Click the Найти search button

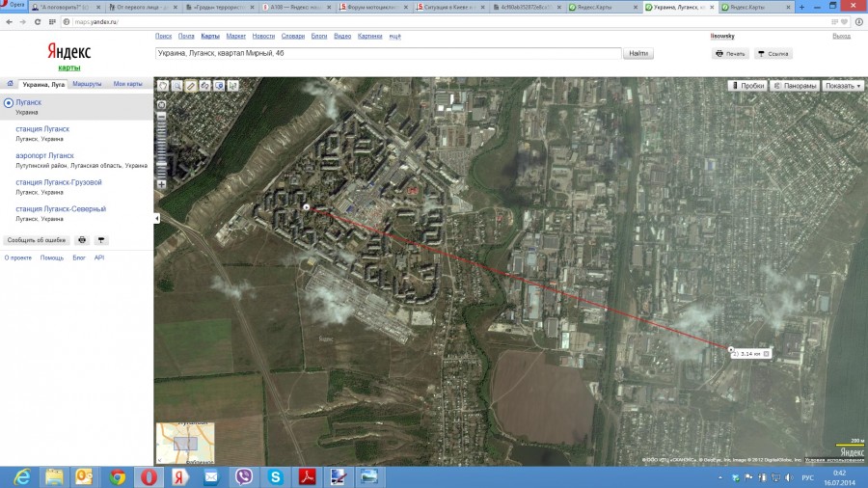tap(638, 54)
